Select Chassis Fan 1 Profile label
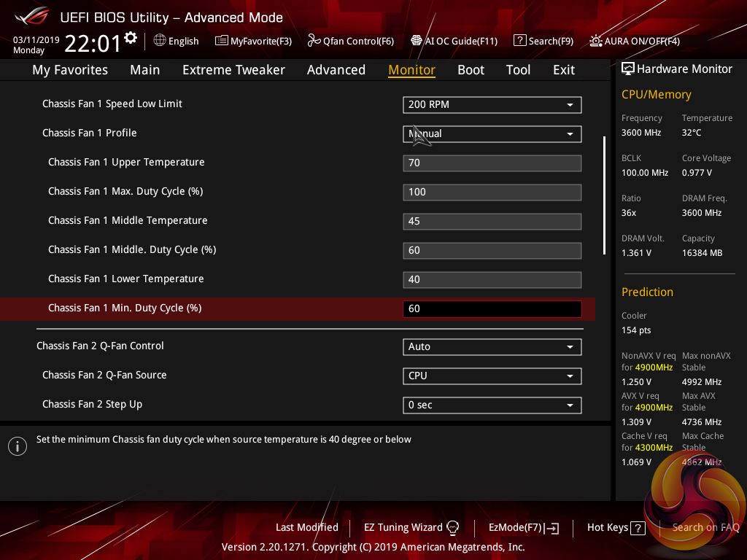747x560 pixels. coord(90,133)
